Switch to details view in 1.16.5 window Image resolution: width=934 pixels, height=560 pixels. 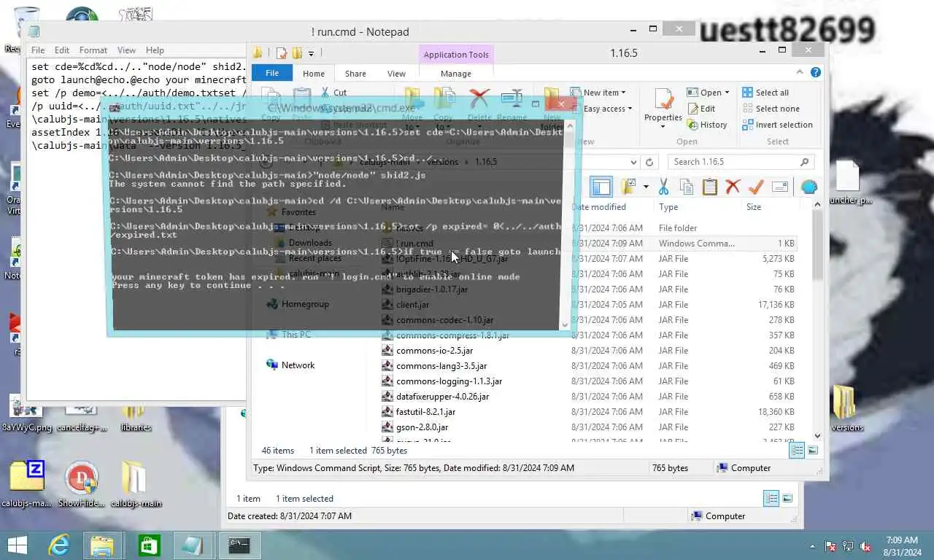point(798,451)
